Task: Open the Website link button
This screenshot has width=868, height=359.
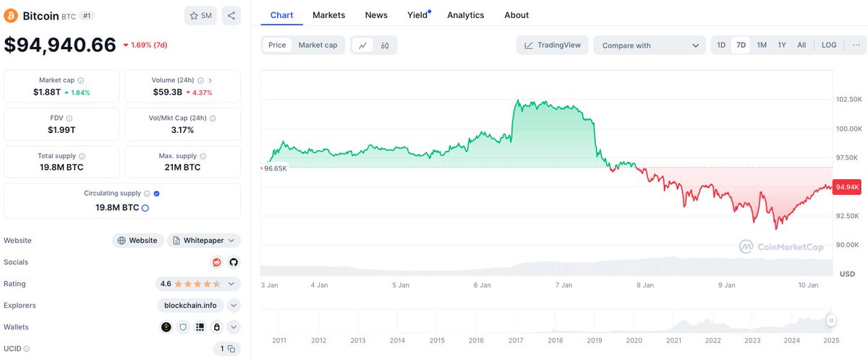Action: coord(137,241)
